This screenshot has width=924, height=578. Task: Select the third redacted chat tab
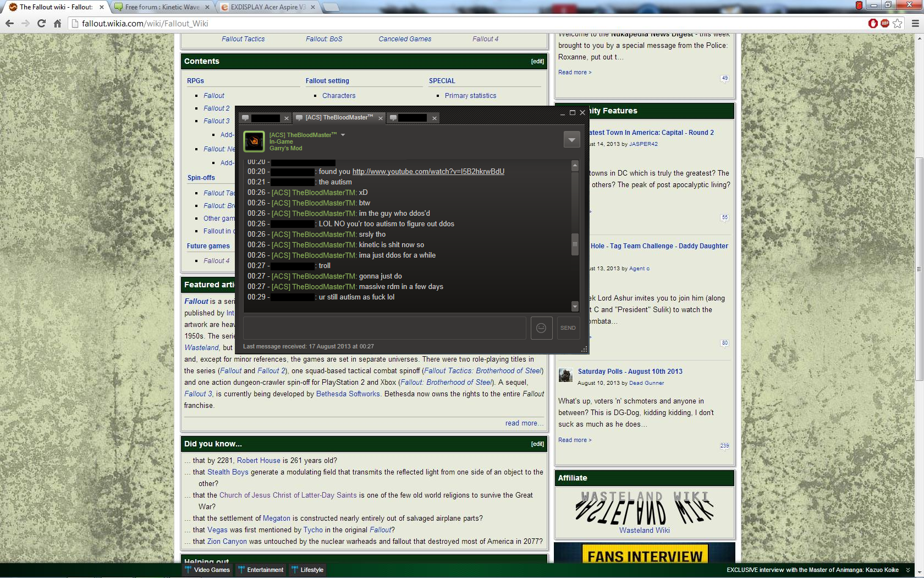[x=413, y=118]
